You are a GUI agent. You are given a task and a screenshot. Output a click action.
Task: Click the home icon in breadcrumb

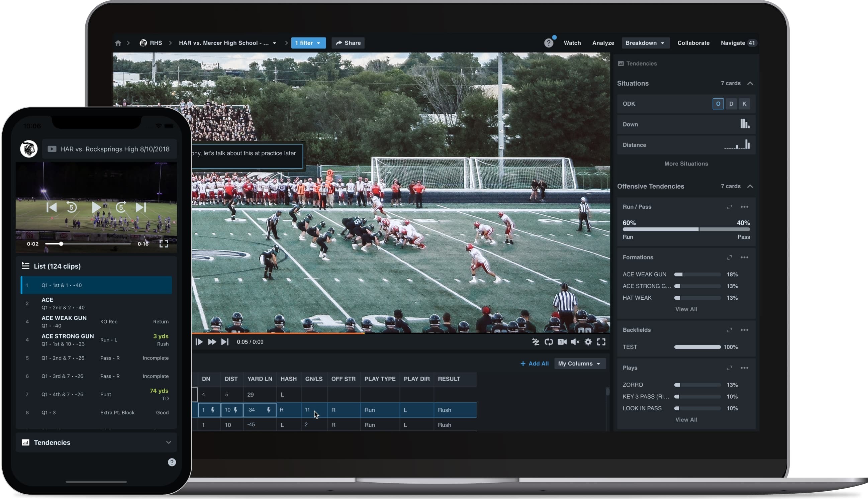click(x=118, y=43)
